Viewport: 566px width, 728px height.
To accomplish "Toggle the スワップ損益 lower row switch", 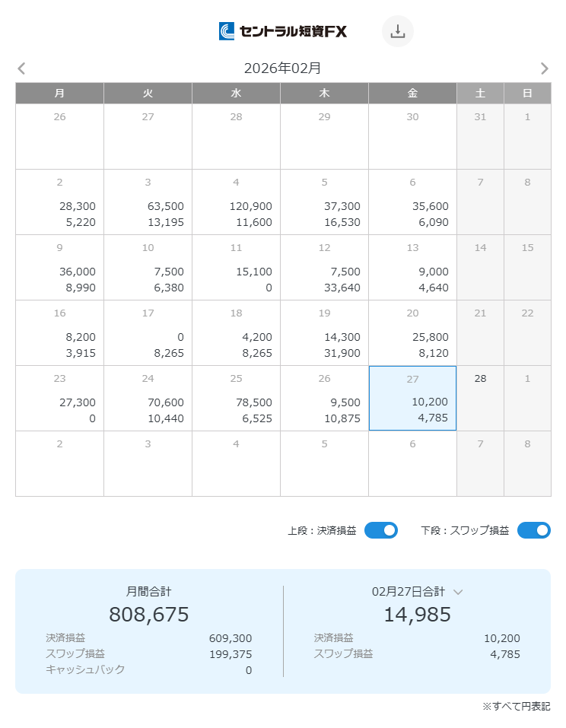I will coord(533,530).
